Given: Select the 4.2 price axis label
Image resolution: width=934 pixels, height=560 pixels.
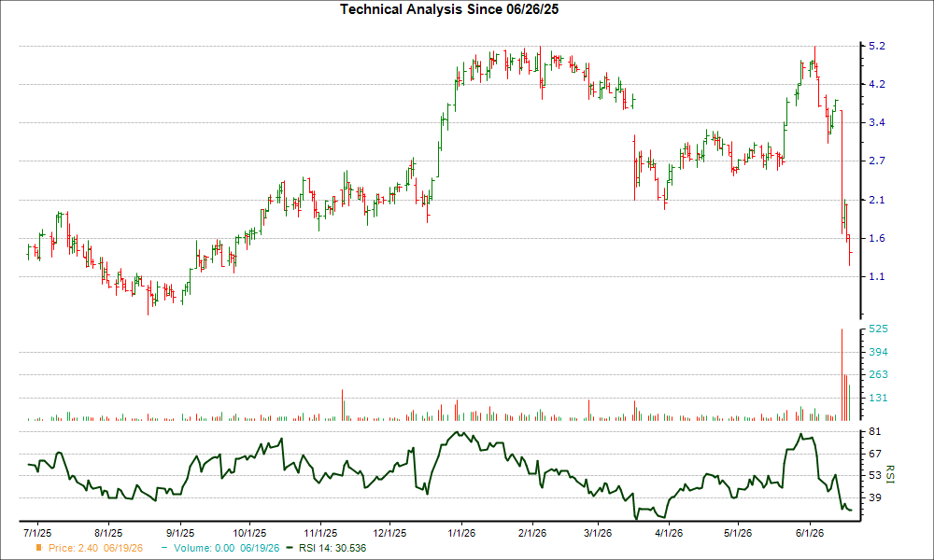Looking at the screenshot, I should [x=877, y=85].
